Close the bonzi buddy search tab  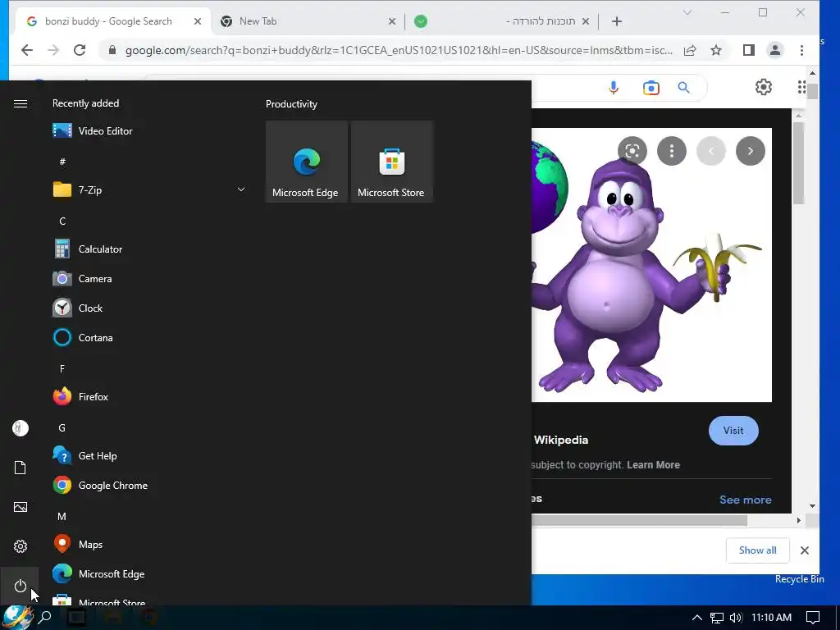pyautogui.click(x=198, y=21)
